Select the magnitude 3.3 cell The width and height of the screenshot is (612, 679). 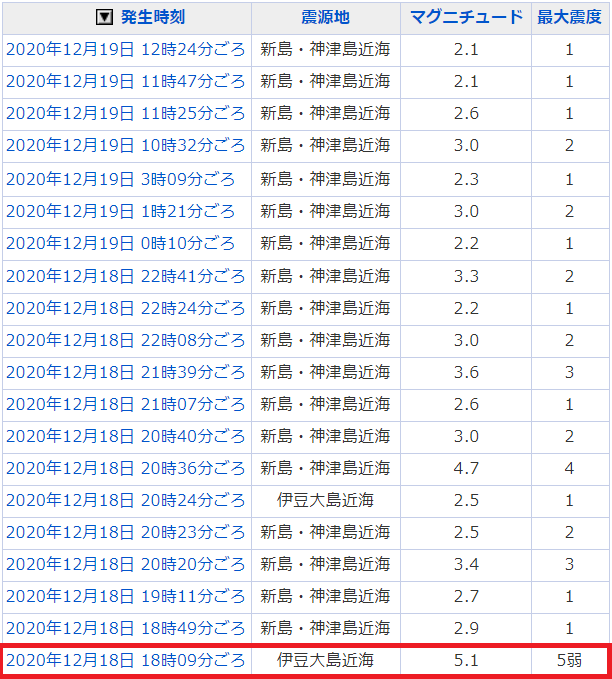point(466,276)
